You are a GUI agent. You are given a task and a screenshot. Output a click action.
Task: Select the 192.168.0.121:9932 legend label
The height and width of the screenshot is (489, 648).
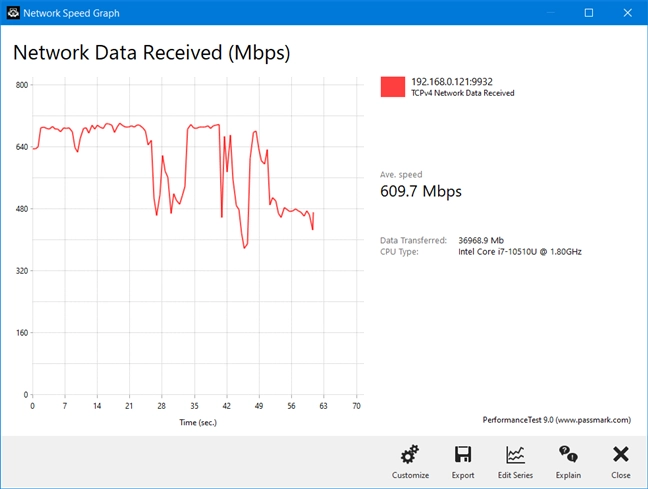tap(452, 81)
